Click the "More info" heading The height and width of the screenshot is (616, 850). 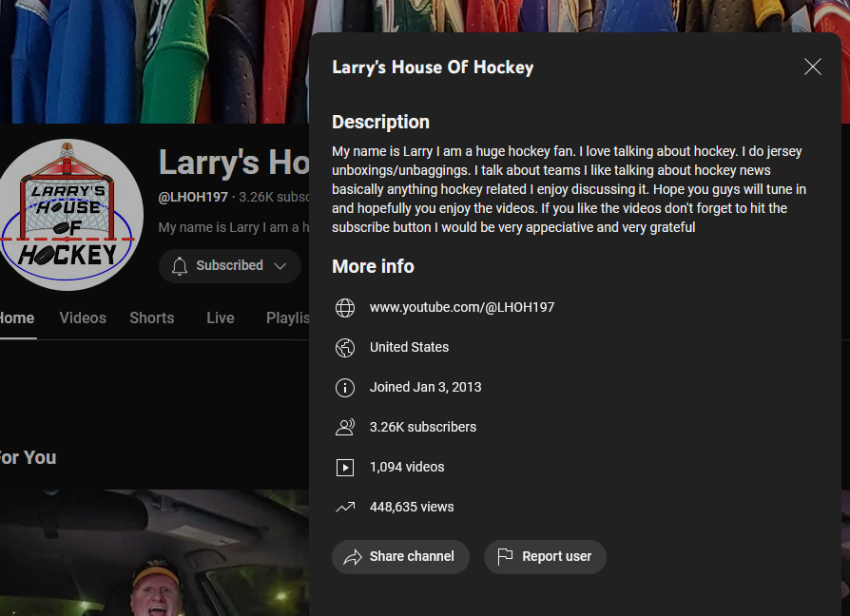point(373,266)
